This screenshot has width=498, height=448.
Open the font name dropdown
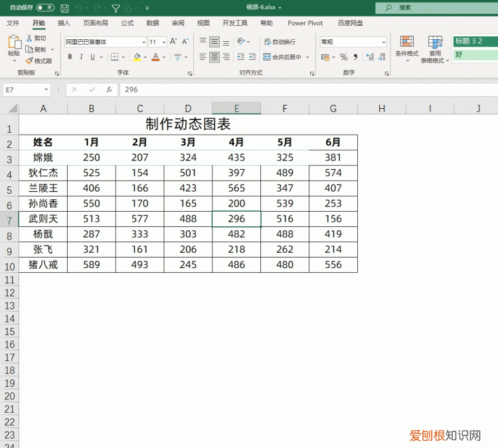coord(143,42)
